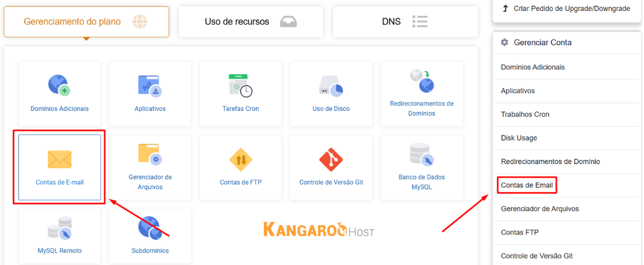Open the Uso de Disco drive icon
This screenshot has height=265, width=644.
click(x=331, y=86)
